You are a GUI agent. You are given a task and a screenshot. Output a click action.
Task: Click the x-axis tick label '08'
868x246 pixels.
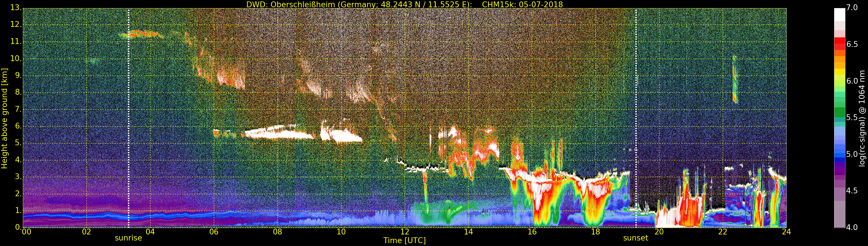tap(277, 232)
